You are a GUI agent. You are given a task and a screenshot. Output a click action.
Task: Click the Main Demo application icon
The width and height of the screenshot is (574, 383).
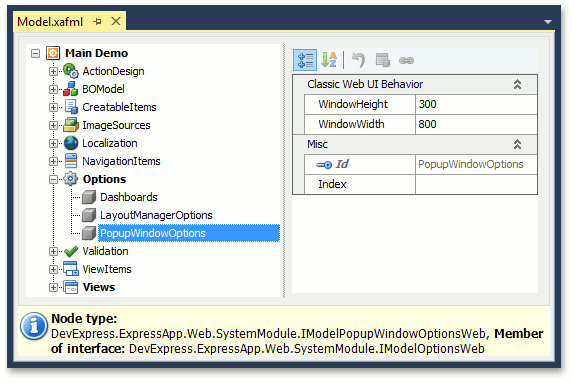(x=53, y=53)
